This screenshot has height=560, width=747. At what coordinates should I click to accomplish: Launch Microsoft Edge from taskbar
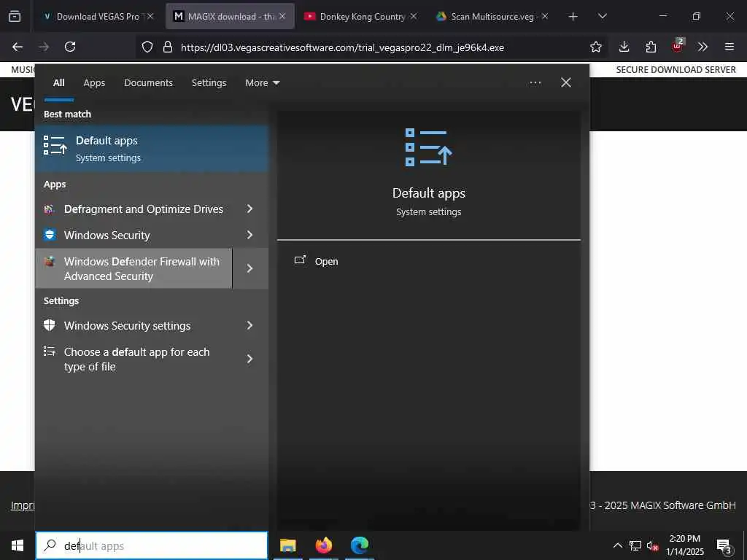[360, 545]
